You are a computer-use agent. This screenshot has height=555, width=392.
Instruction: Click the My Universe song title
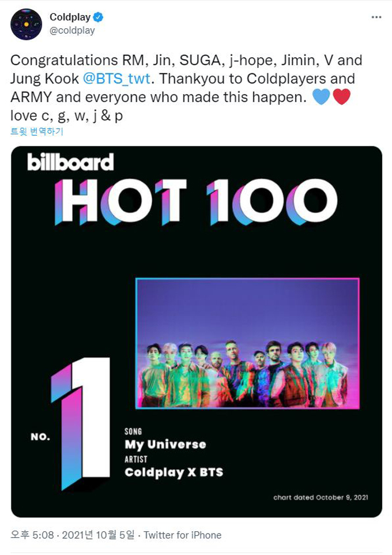(x=165, y=445)
